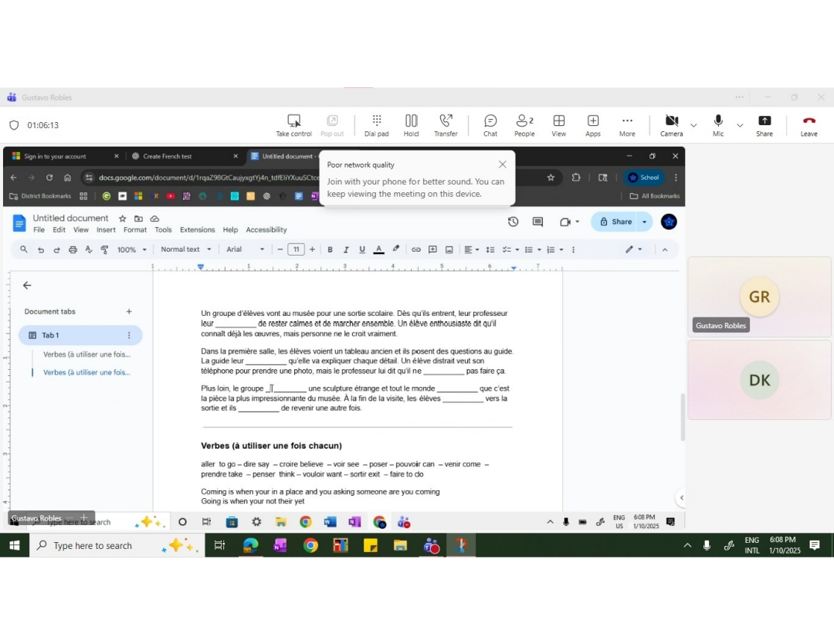Click the shield security icon beside call timer
Screen dimensions: 834x644
(15, 126)
